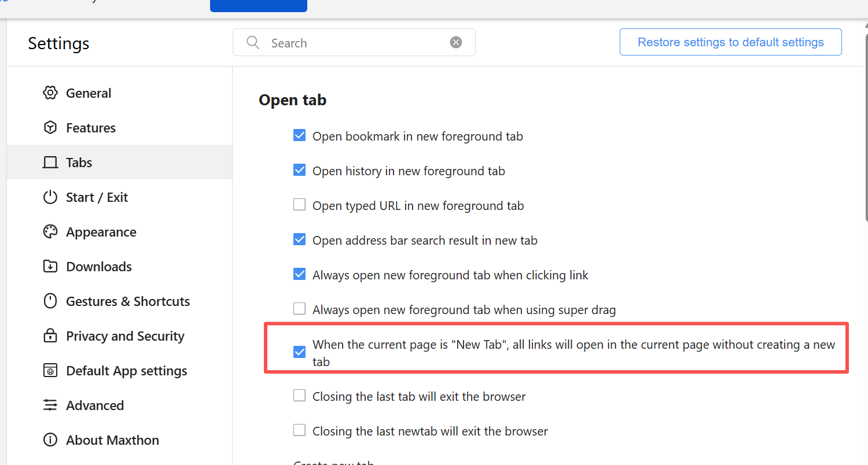Viewport: 868px width, 465px height.
Task: Open the About Maxthon page
Action: [x=112, y=440]
